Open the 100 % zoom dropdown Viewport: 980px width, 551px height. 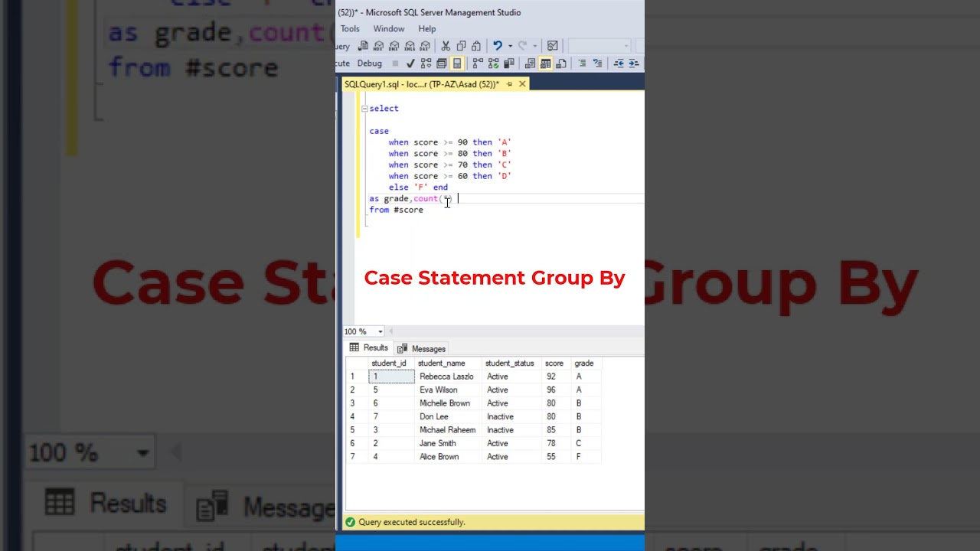coord(380,331)
